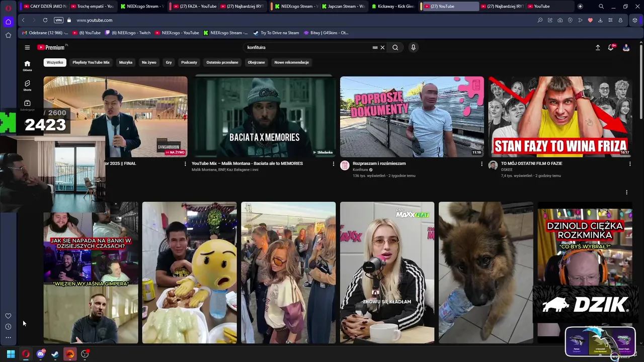Open the on-screen keyboard icon in search box
The height and width of the screenshot is (362, 644).
tap(375, 47)
